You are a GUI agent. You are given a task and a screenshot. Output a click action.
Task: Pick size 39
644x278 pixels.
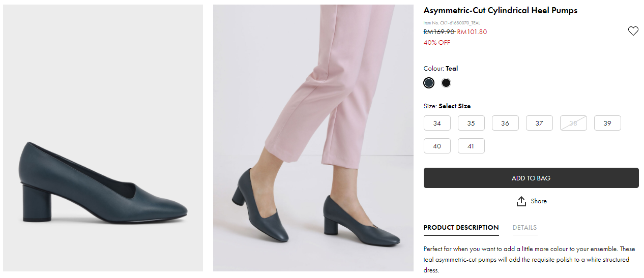607,123
